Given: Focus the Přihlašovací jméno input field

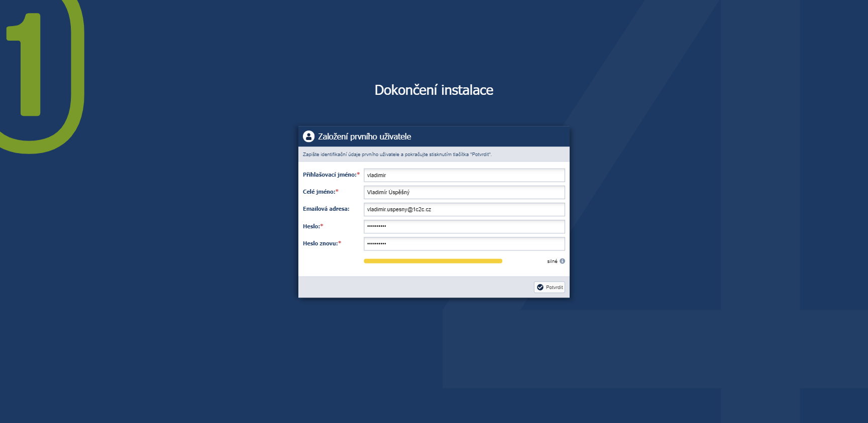Looking at the screenshot, I should click(464, 175).
